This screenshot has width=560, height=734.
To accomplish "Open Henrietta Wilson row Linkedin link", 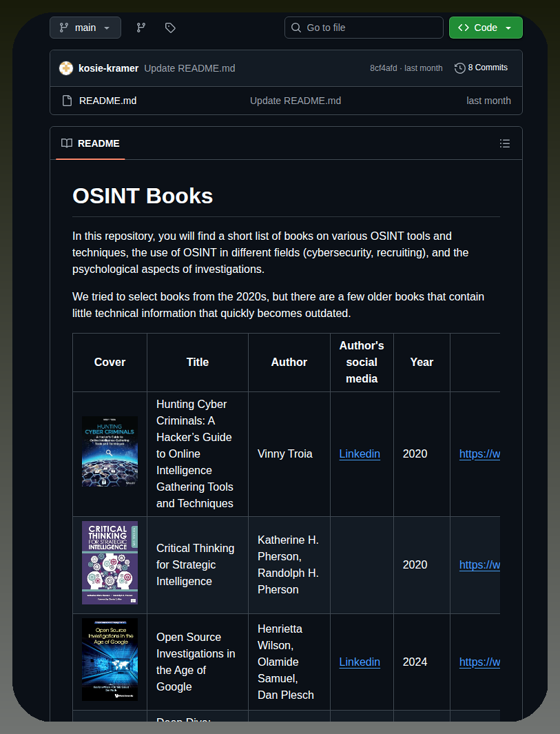I will 360,662.
